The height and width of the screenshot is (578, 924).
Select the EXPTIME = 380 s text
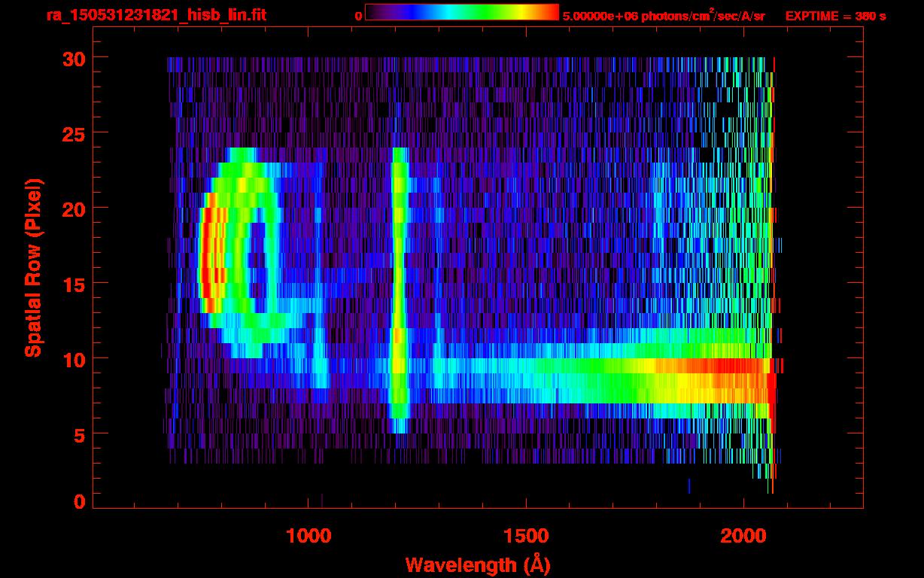pos(835,16)
